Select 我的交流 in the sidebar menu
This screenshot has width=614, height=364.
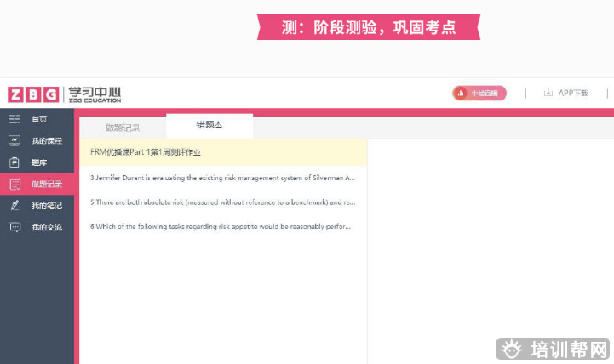point(47,227)
